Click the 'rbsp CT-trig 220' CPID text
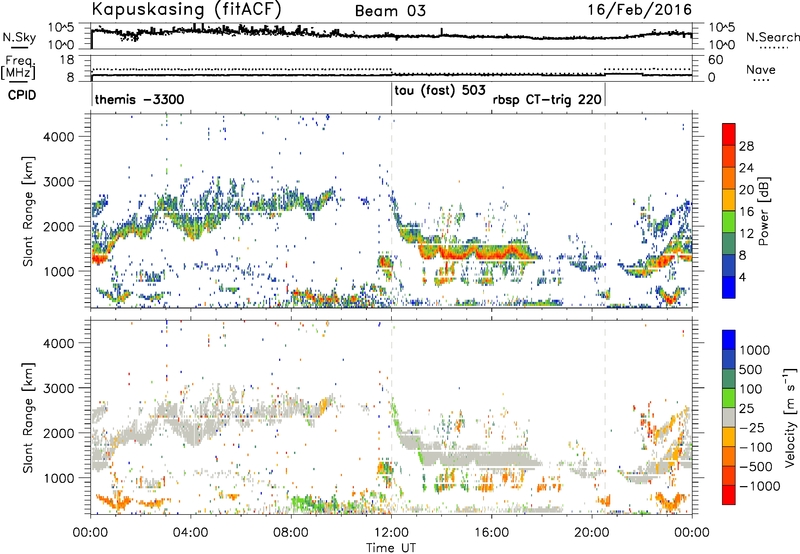Screen dimensions: 800x554 pyautogui.click(x=547, y=99)
